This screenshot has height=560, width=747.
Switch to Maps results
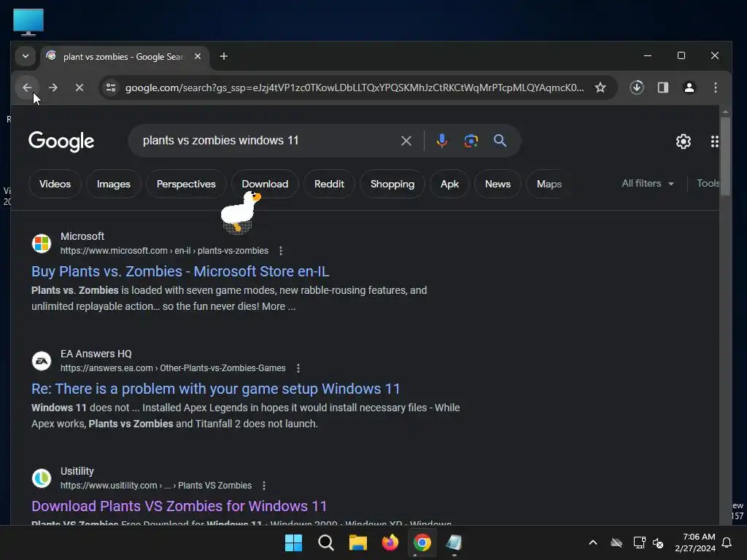point(548,184)
